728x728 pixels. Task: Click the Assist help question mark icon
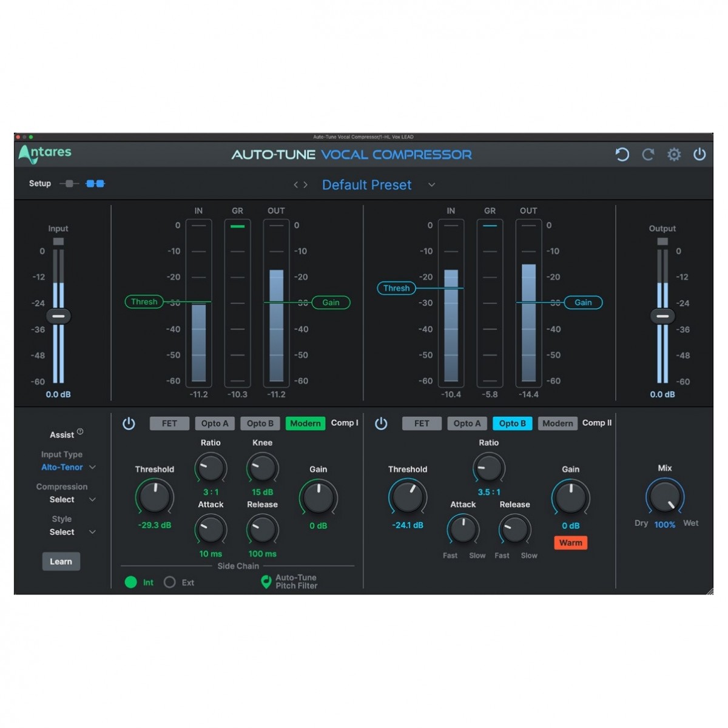(x=80, y=431)
